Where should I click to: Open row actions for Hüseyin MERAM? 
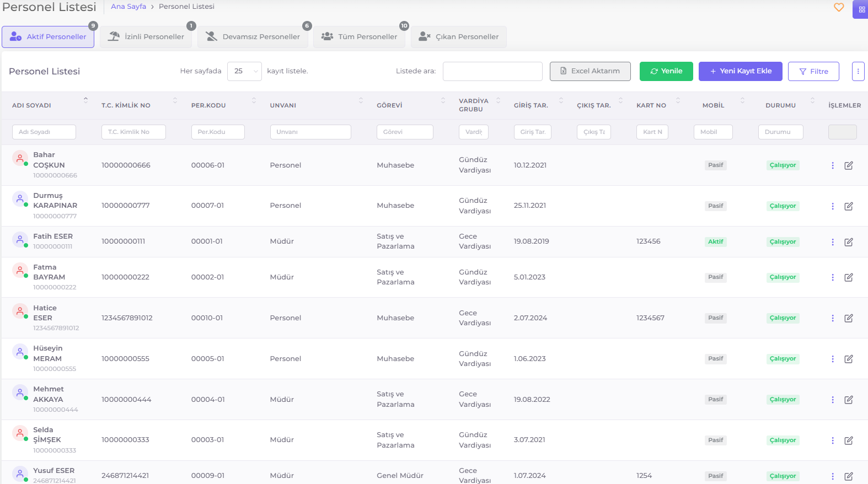[833, 359]
